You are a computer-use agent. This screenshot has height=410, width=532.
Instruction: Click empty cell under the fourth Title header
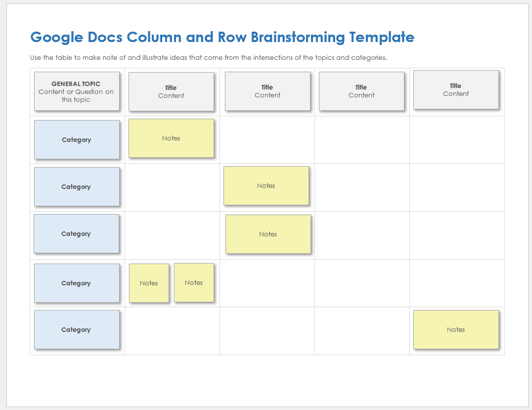457,139
